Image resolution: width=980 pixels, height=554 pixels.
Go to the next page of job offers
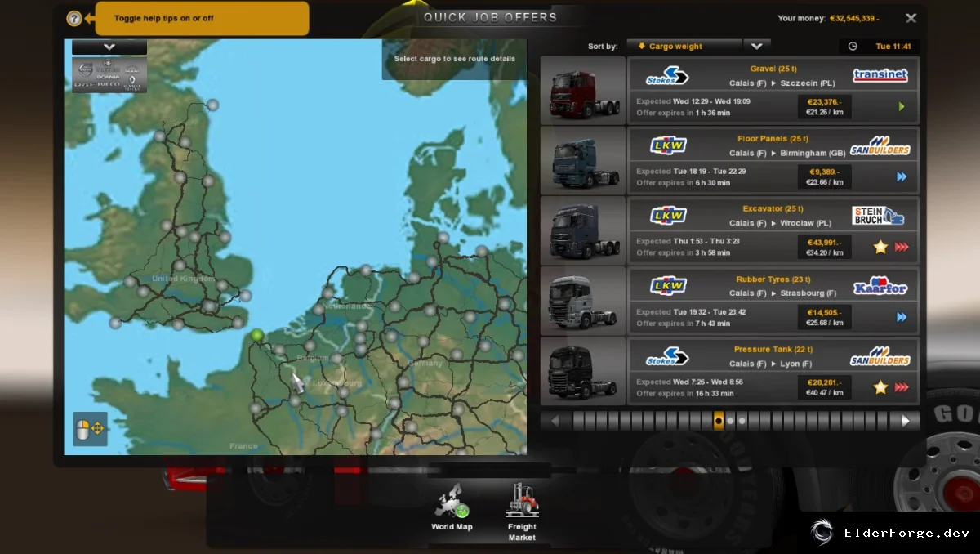coord(906,421)
